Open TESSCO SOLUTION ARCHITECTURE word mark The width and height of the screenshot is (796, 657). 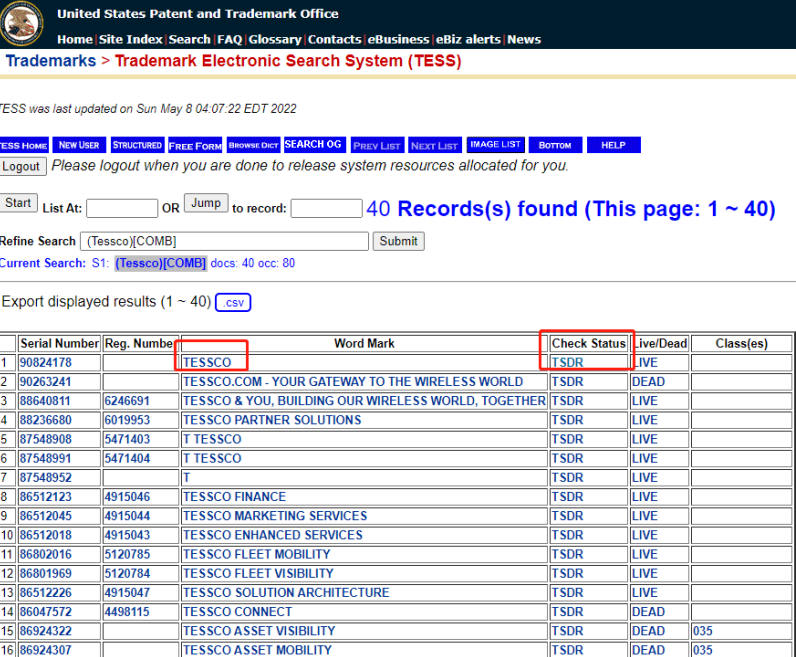tap(286, 593)
